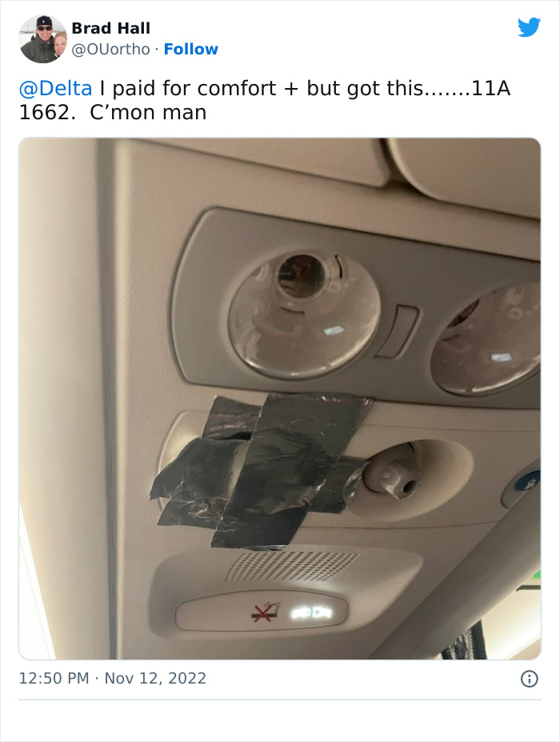This screenshot has width=560, height=742.
Task: Click the rectangular reading light switch in photo
Action: click(398, 331)
